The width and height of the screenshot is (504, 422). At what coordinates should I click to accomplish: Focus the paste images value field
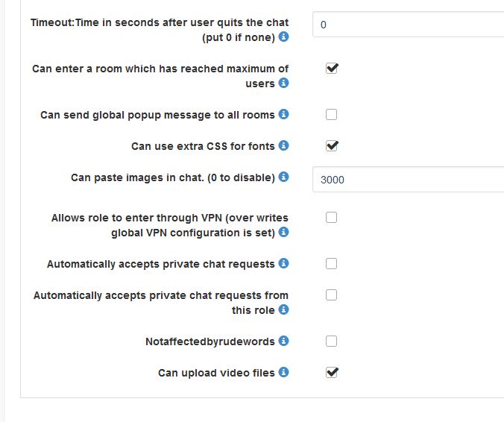408,179
